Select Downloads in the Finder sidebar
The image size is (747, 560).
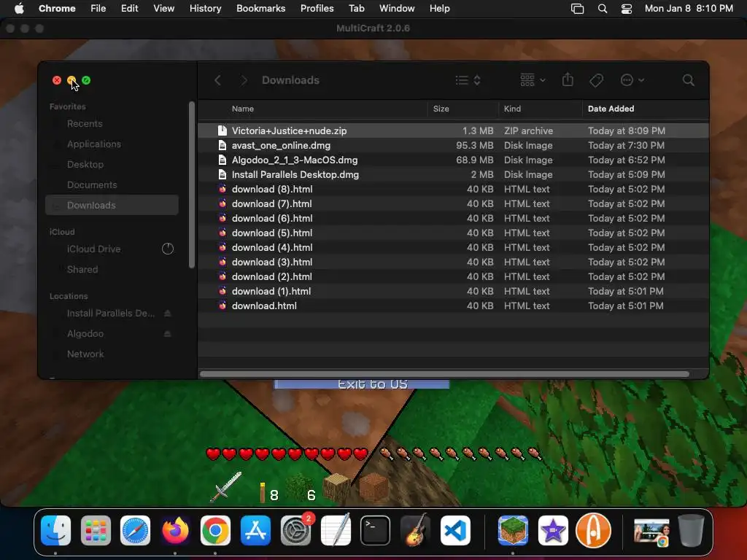pos(112,205)
